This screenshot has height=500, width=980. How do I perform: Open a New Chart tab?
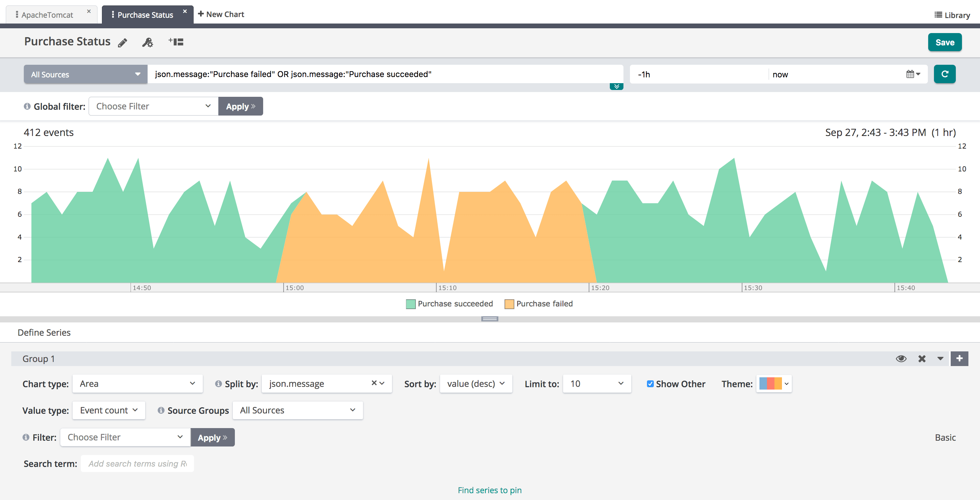(x=221, y=14)
